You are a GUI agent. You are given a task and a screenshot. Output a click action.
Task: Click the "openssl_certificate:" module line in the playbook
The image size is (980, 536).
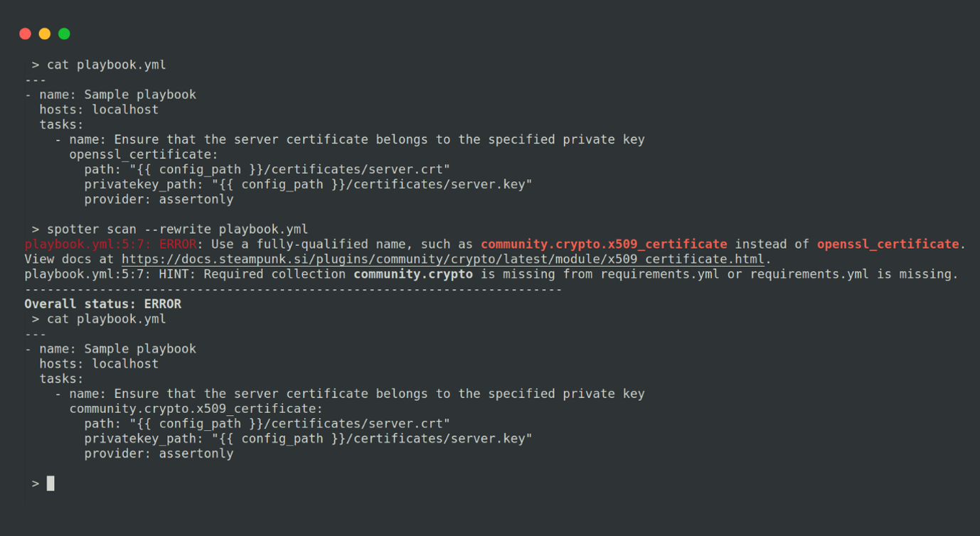click(144, 154)
